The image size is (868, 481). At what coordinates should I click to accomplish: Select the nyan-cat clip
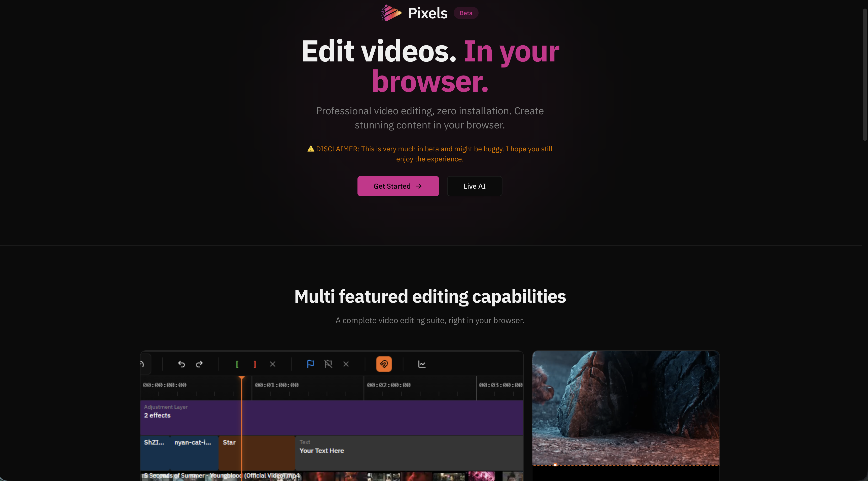coord(194,453)
